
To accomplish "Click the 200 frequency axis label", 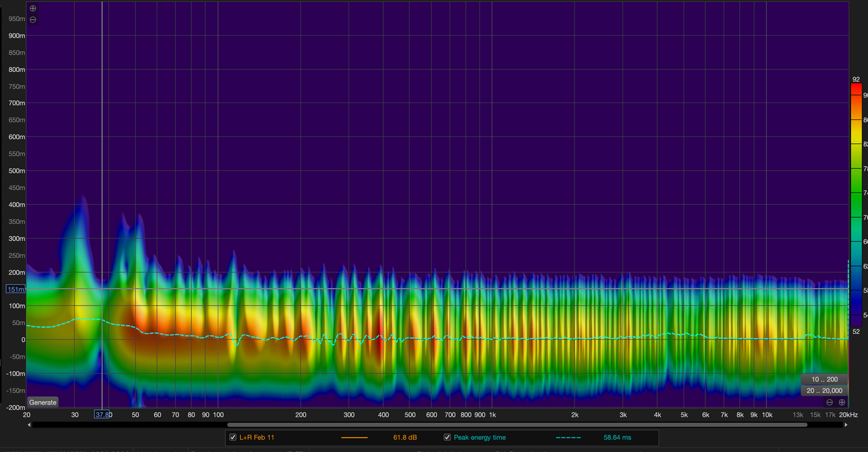I will pos(301,415).
